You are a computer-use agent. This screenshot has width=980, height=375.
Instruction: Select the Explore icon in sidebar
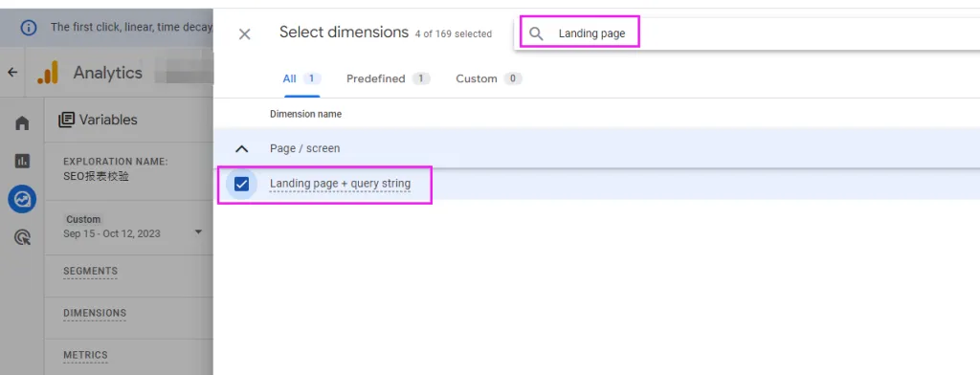[22, 199]
